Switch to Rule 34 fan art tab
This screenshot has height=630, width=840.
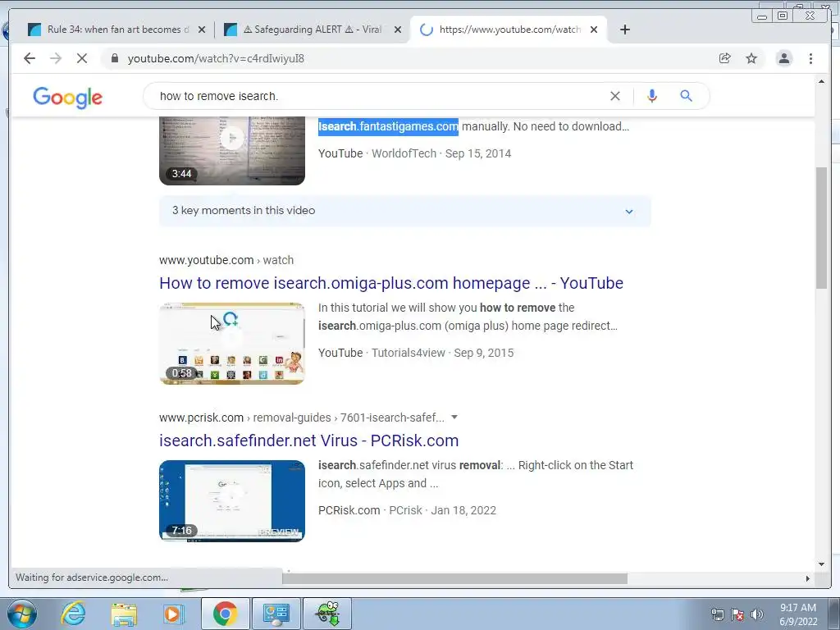coord(117,30)
